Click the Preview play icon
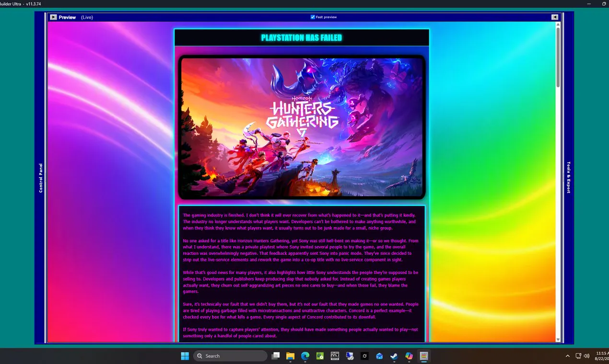This screenshot has height=364, width=609. 53,17
